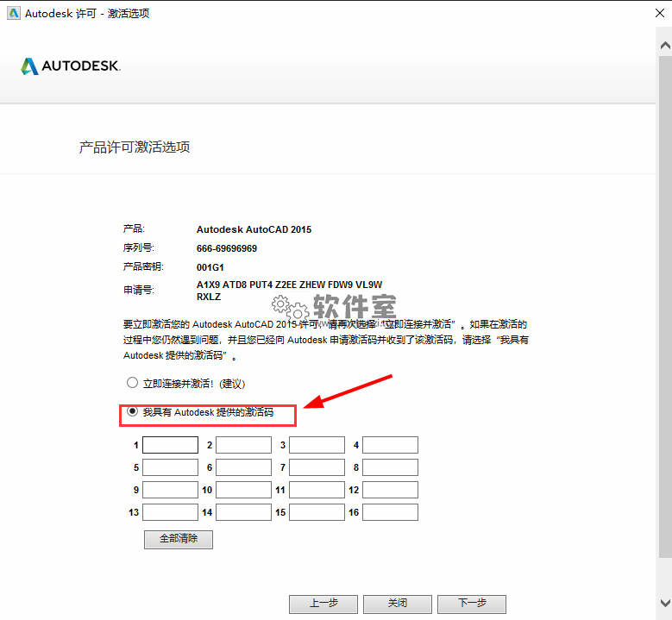Click the title bar Autodesk app icon
The image size is (672, 620).
coord(14,13)
